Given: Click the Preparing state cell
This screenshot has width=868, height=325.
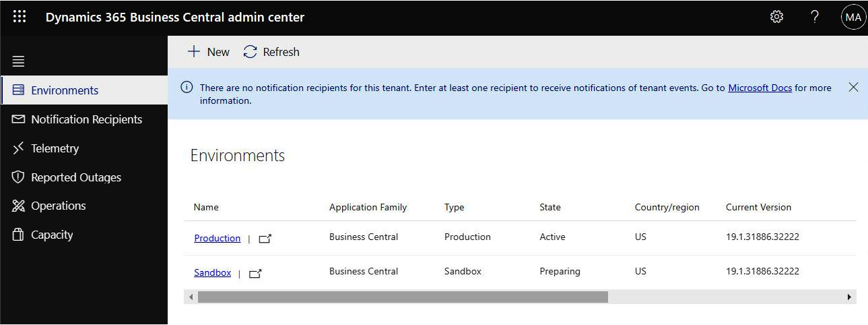Looking at the screenshot, I should point(560,271).
